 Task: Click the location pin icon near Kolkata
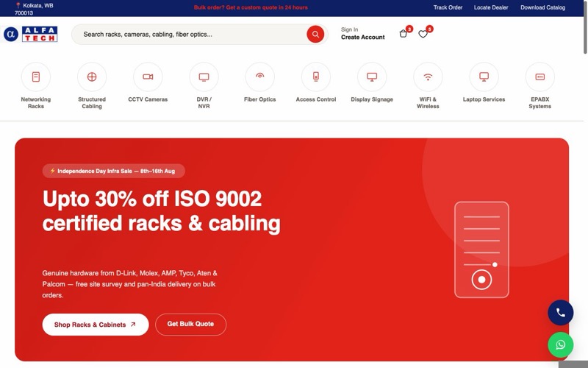tap(18, 5)
